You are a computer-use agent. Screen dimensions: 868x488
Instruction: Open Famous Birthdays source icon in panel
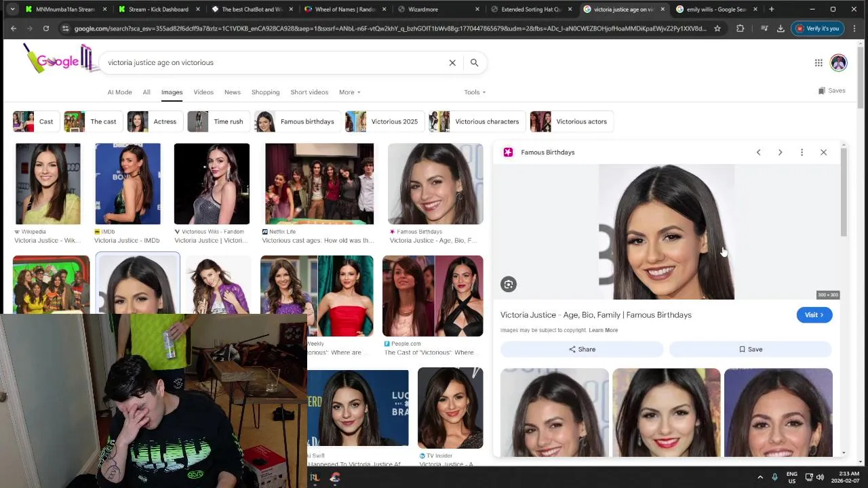point(508,152)
